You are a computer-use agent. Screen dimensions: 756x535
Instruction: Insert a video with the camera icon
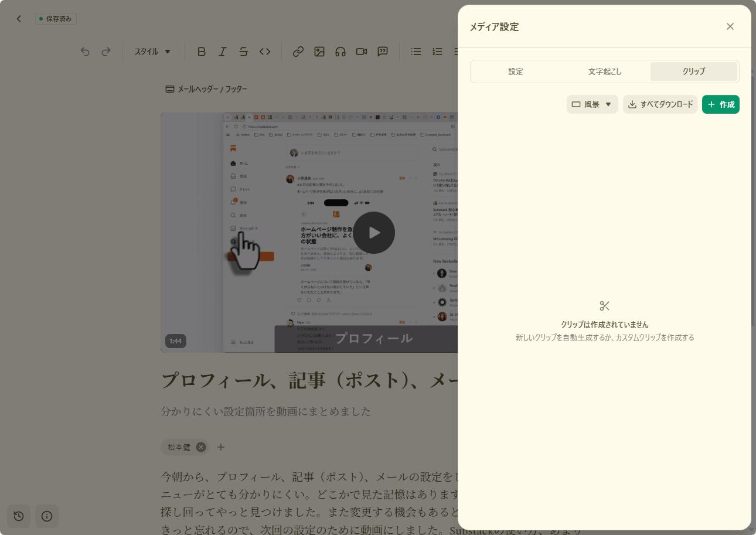(362, 52)
